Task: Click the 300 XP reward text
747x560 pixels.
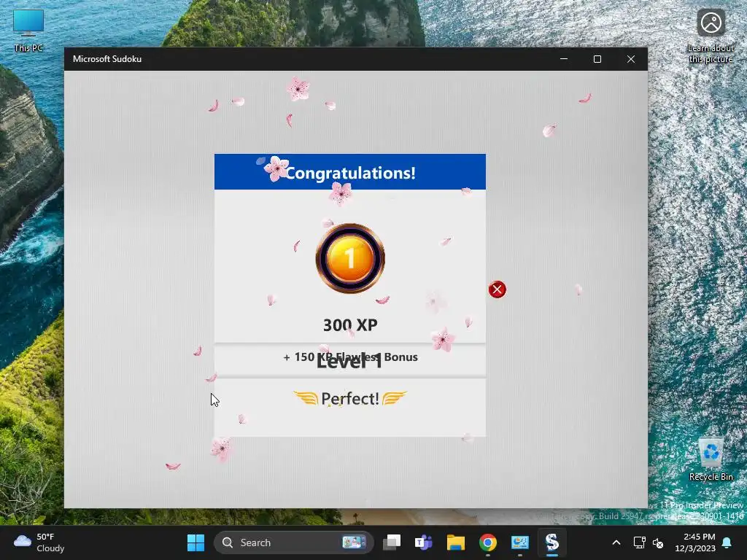Action: [x=350, y=324]
